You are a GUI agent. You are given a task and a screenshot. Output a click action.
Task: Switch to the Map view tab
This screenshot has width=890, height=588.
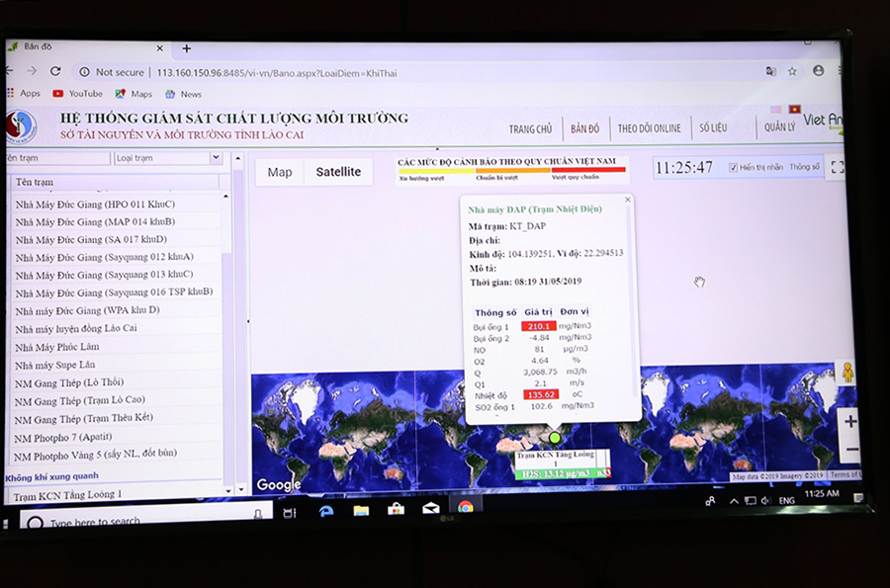point(280,172)
